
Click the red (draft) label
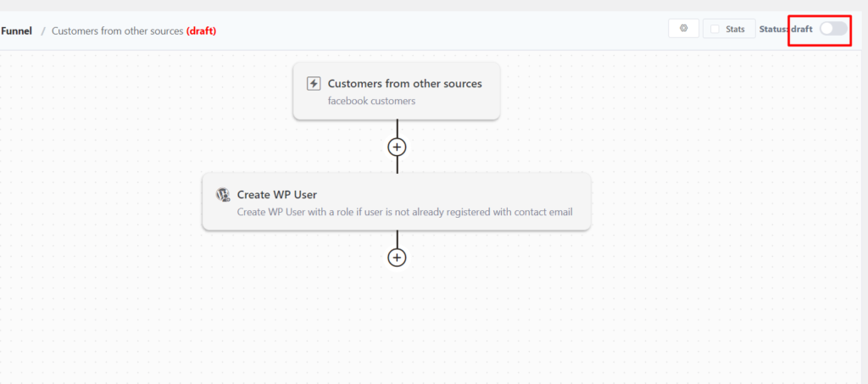(x=201, y=31)
